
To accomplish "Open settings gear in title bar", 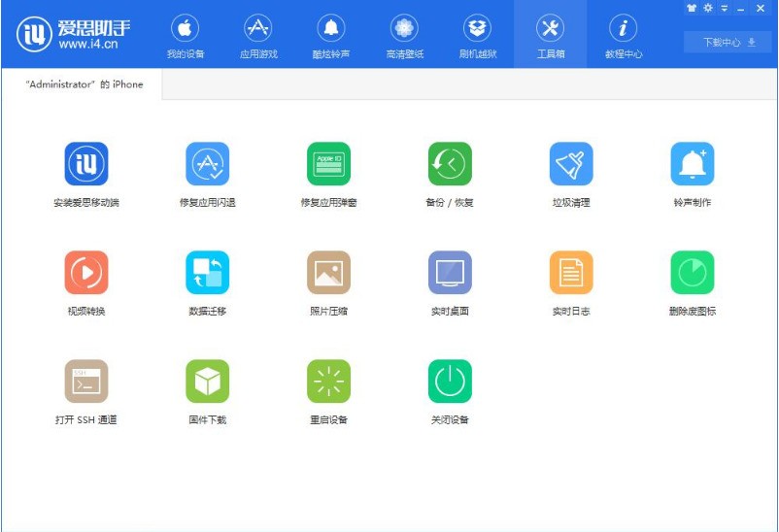I will click(x=708, y=8).
